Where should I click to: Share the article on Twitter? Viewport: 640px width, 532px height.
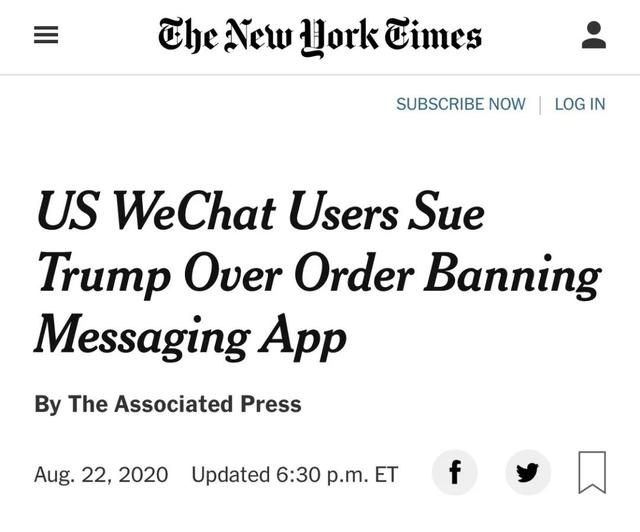coord(527,472)
